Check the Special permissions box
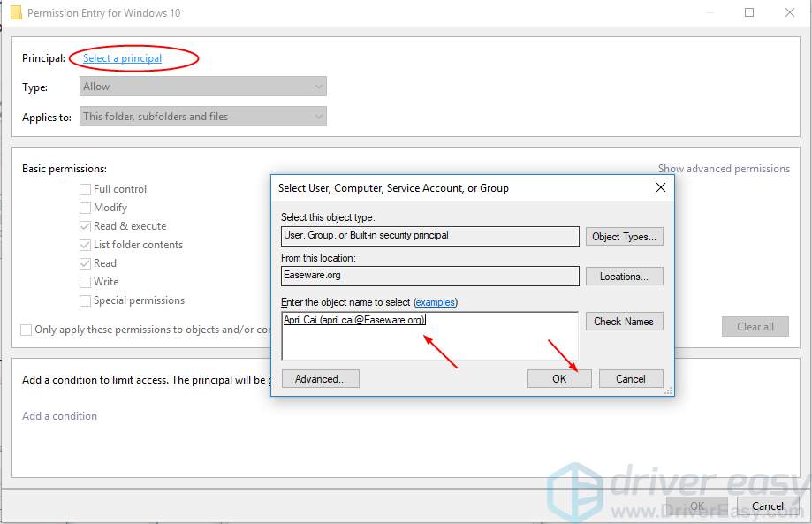812x524 pixels. click(86, 300)
